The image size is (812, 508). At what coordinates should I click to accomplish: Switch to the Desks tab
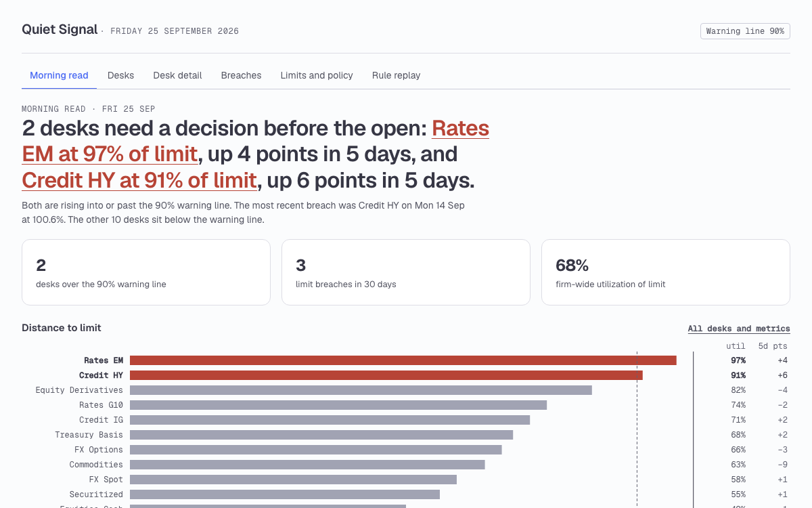120,75
